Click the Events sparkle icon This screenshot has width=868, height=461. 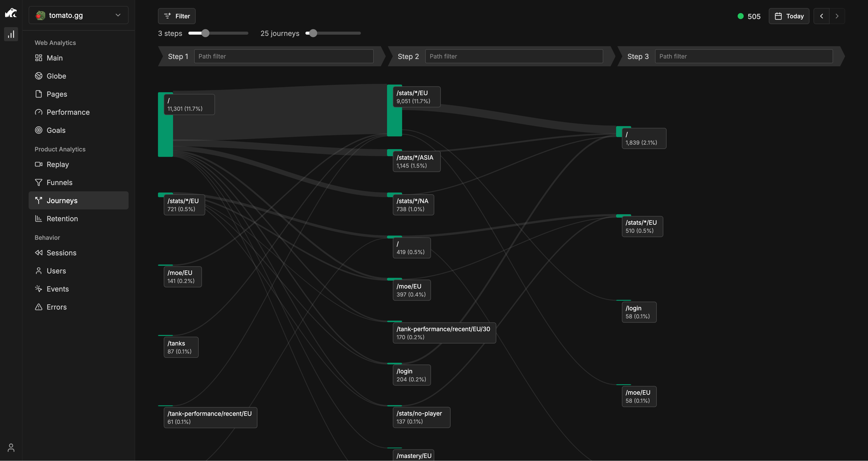38,289
